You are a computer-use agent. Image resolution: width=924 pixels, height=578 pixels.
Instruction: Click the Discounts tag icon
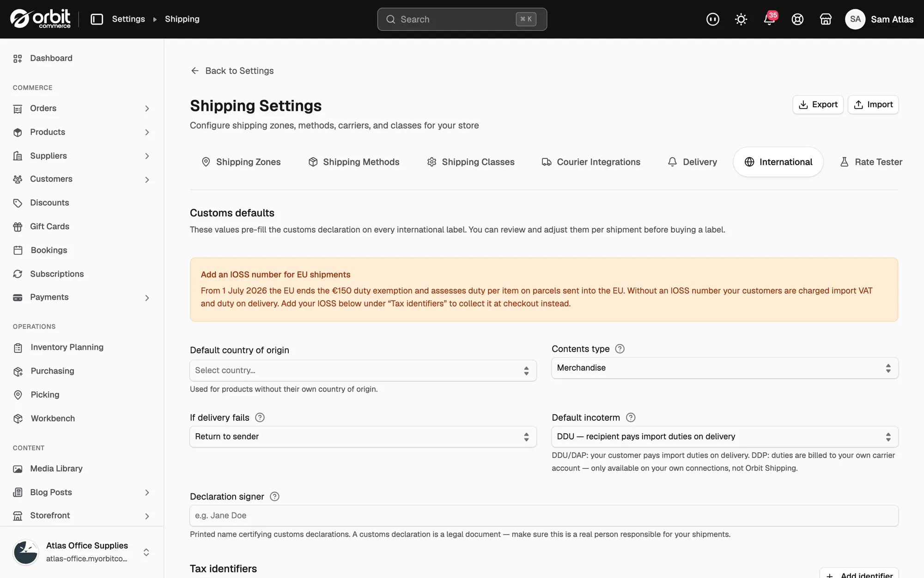18,203
